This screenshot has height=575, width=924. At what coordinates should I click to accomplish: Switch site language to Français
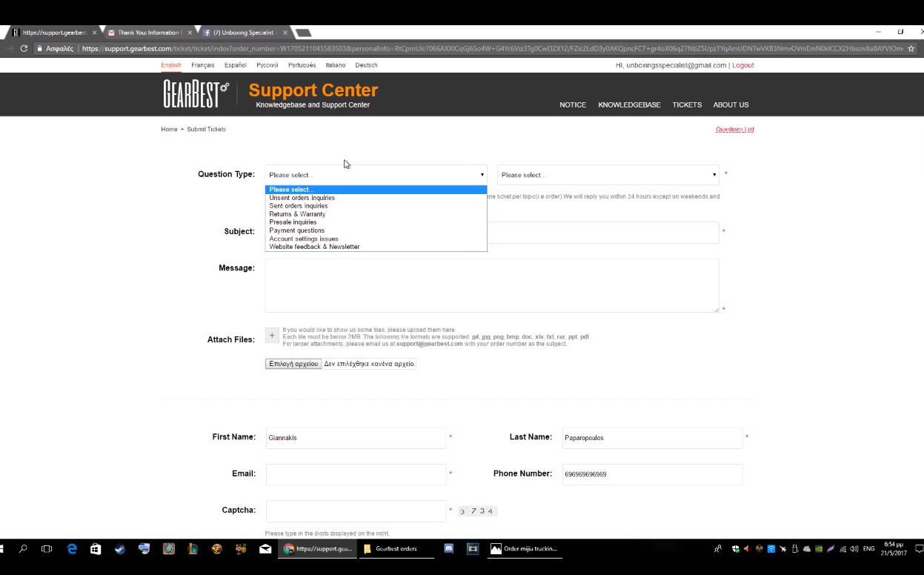[202, 65]
